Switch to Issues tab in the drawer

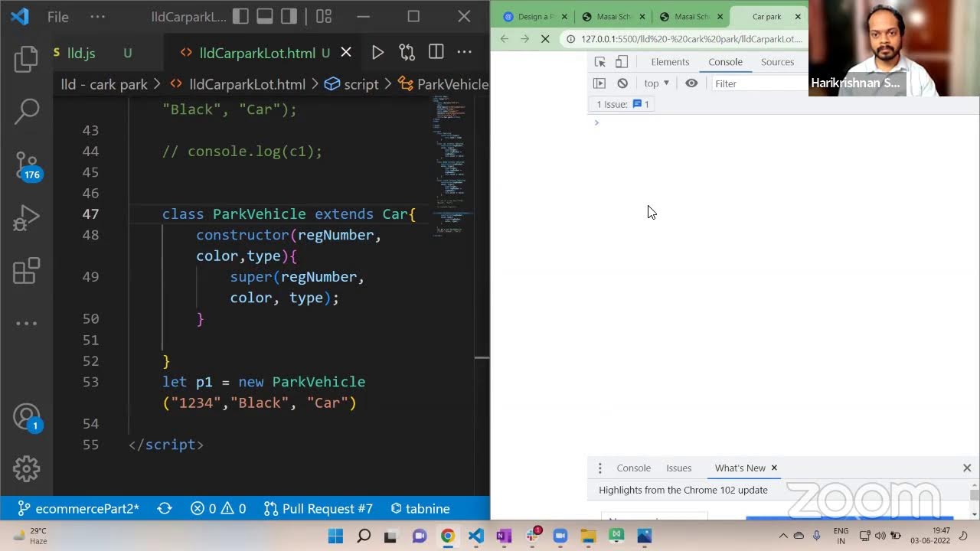(x=679, y=468)
